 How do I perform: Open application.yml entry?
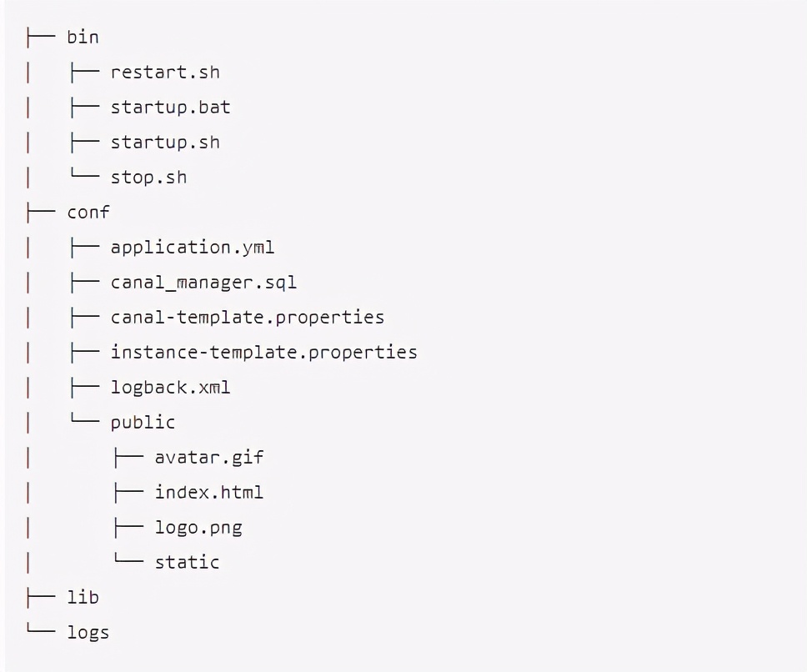tap(193, 248)
